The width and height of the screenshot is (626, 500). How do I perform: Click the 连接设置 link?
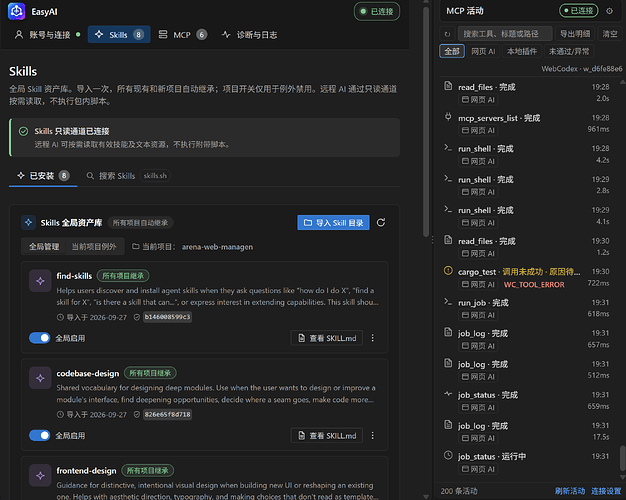606,491
